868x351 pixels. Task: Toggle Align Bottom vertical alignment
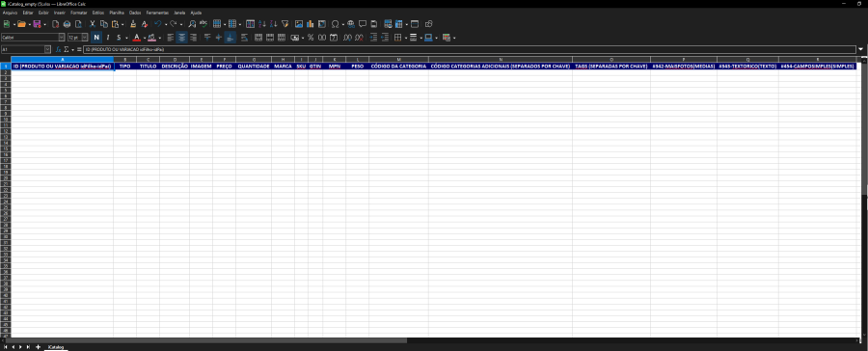click(231, 38)
